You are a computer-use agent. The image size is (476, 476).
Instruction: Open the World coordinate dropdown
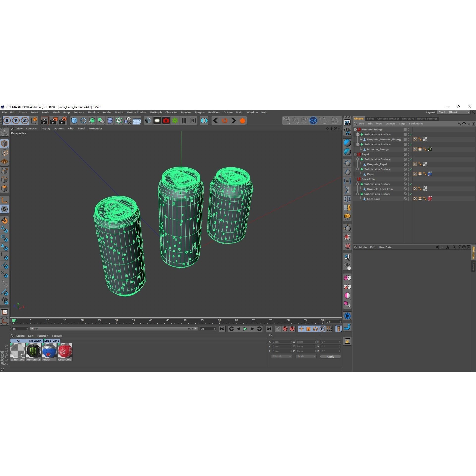tap(282, 356)
